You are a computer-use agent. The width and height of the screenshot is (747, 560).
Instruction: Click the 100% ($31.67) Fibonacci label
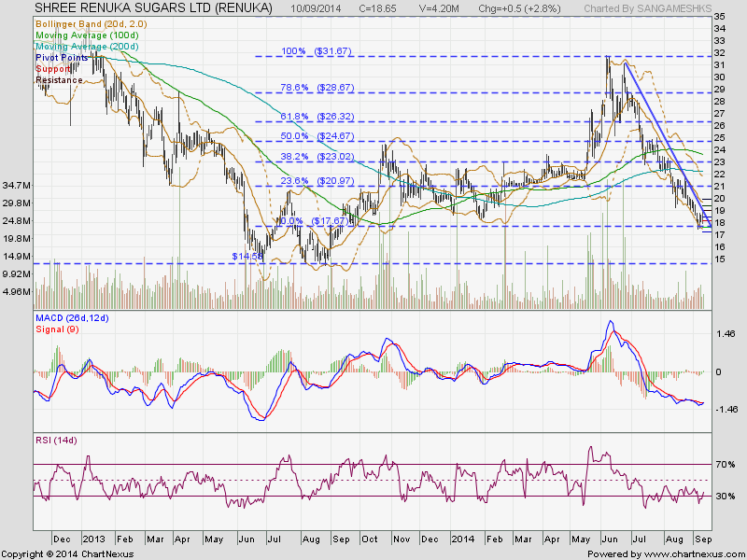coord(317,51)
